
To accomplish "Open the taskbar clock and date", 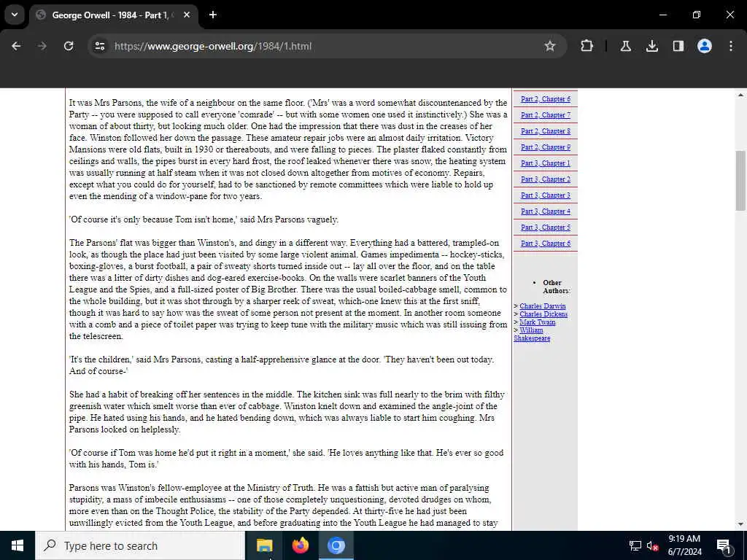I will tap(684, 545).
